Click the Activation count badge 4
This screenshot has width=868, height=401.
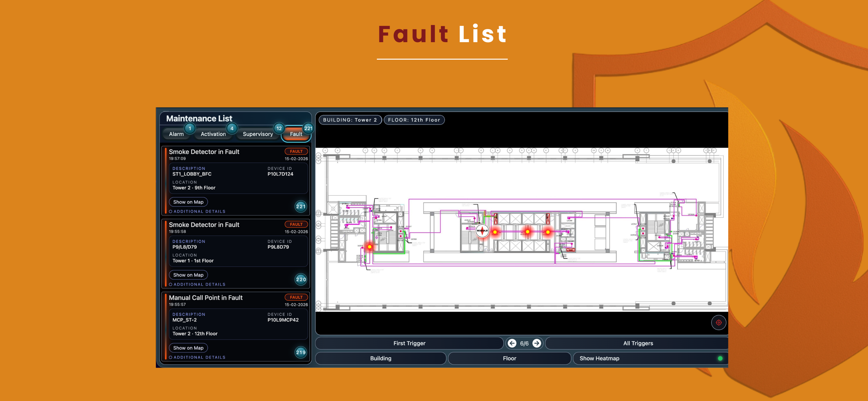(232, 128)
